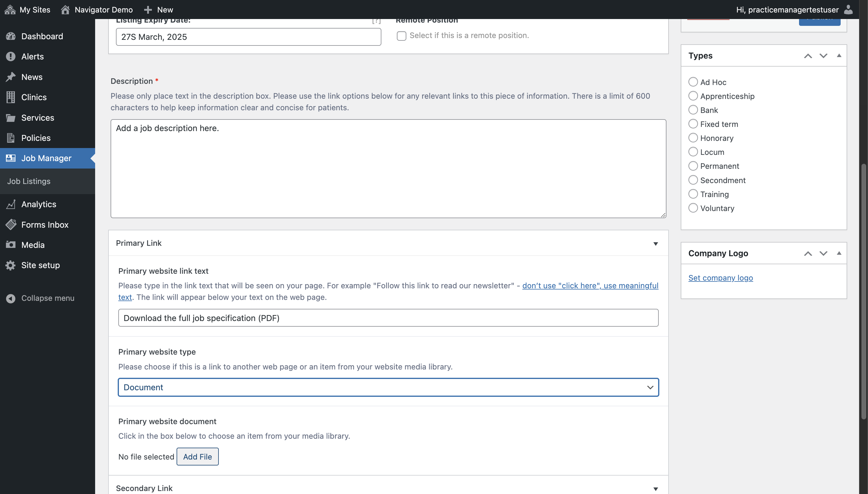The width and height of the screenshot is (868, 494).
Task: Click the Primary website link text field
Action: (388, 318)
